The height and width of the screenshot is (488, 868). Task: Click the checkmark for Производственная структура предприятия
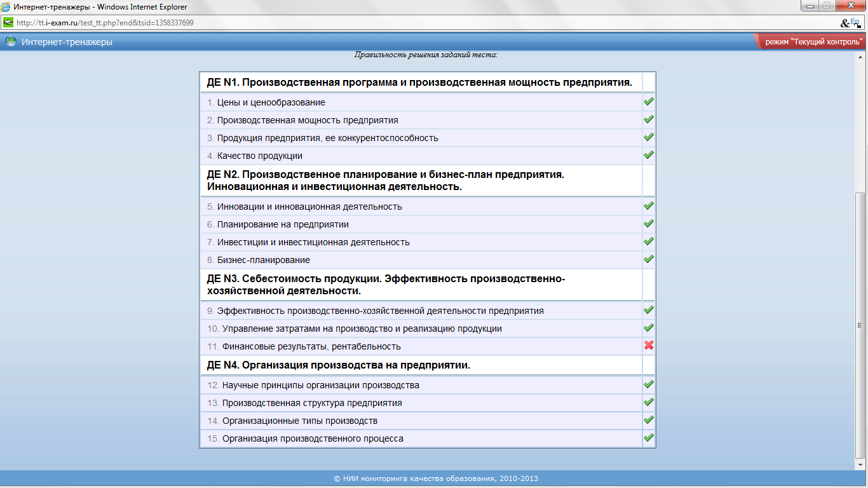[x=649, y=402]
